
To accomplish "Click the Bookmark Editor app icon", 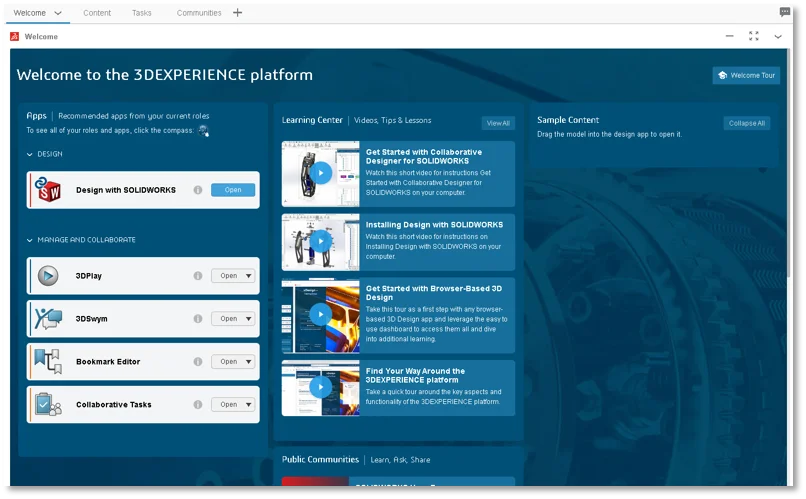I will [47, 362].
